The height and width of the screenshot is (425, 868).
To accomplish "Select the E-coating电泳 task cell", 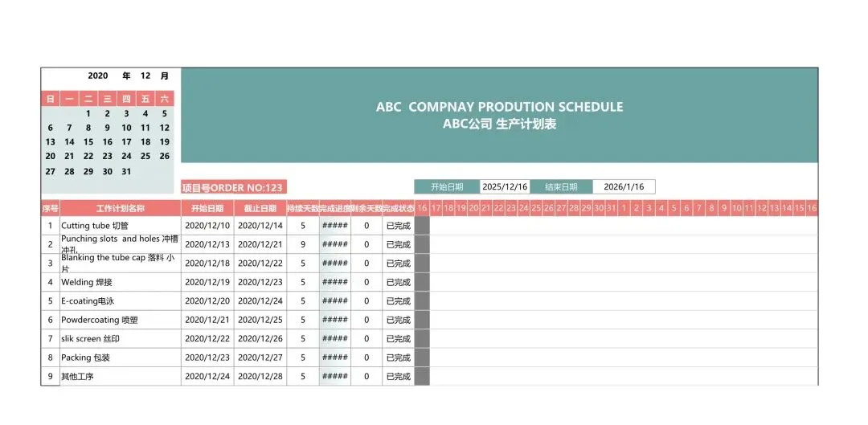I will pos(120,301).
